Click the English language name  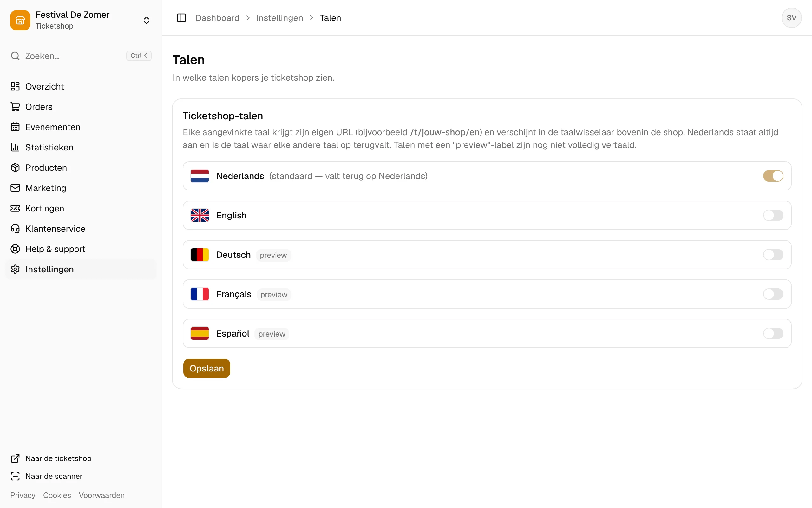tap(232, 215)
